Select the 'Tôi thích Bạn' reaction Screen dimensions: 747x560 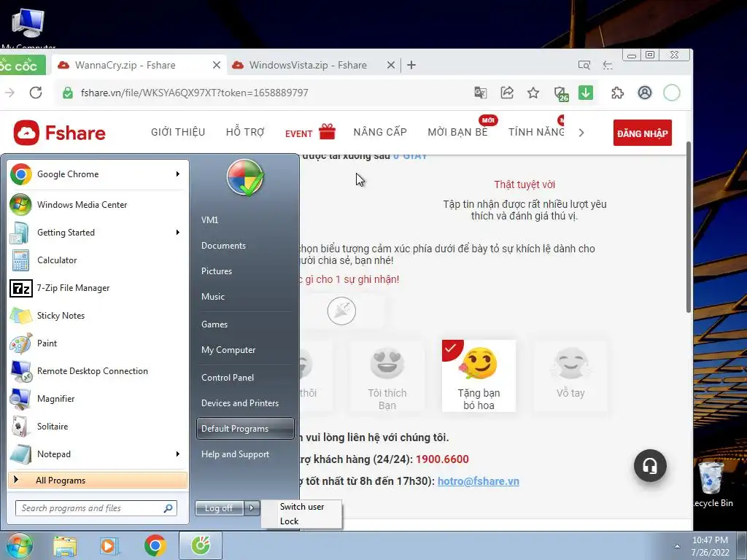point(387,376)
